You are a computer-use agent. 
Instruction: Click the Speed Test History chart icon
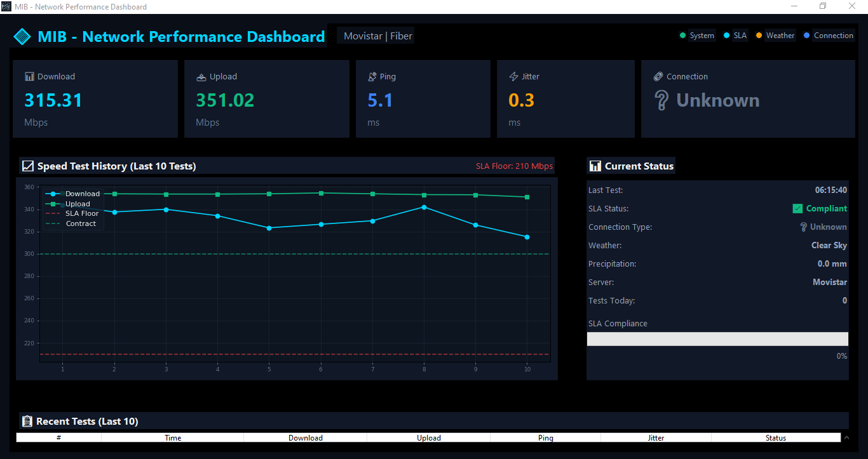27,166
